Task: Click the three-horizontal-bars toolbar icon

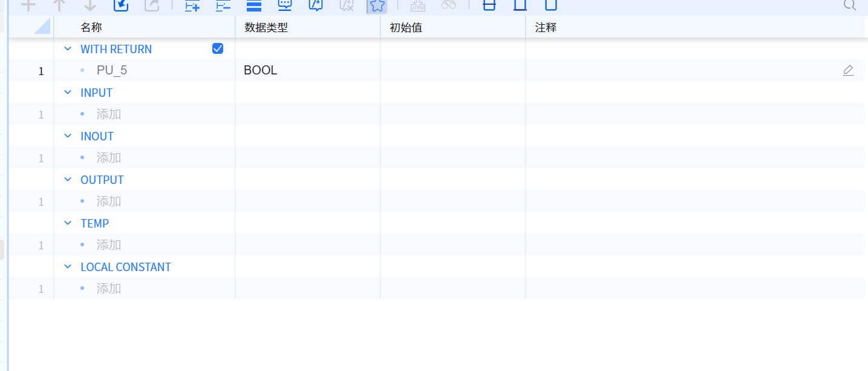Action: (x=254, y=5)
